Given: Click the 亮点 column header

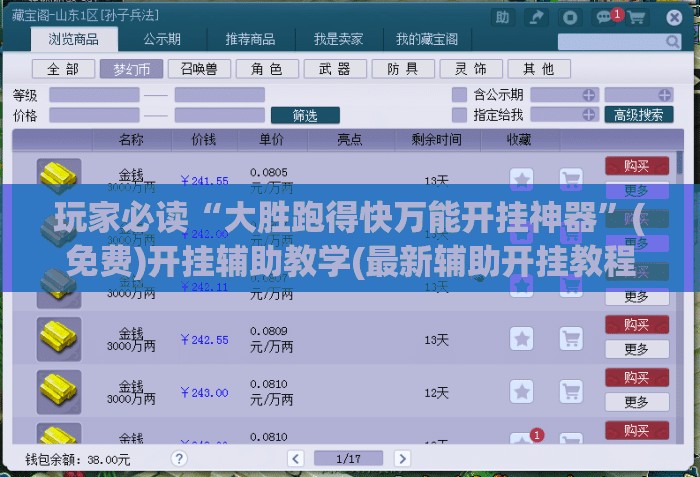Looking at the screenshot, I should (x=350, y=140).
